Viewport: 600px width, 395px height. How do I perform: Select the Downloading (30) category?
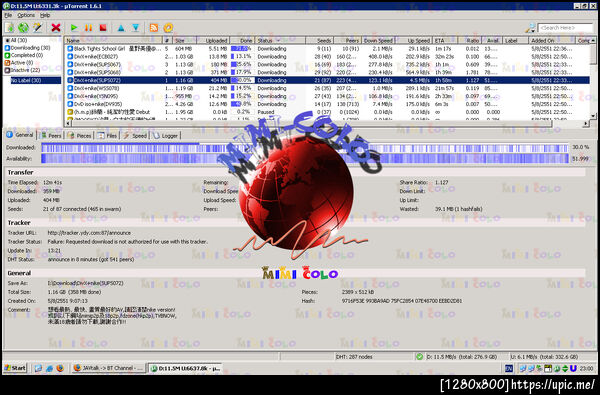pos(28,48)
